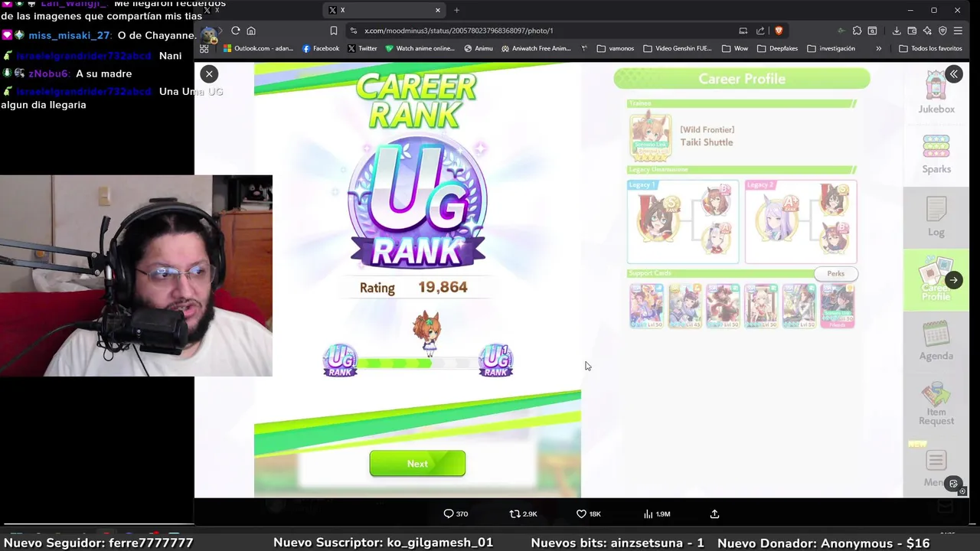Open browser downloads icon
The image size is (980, 551).
pyautogui.click(x=897, y=31)
